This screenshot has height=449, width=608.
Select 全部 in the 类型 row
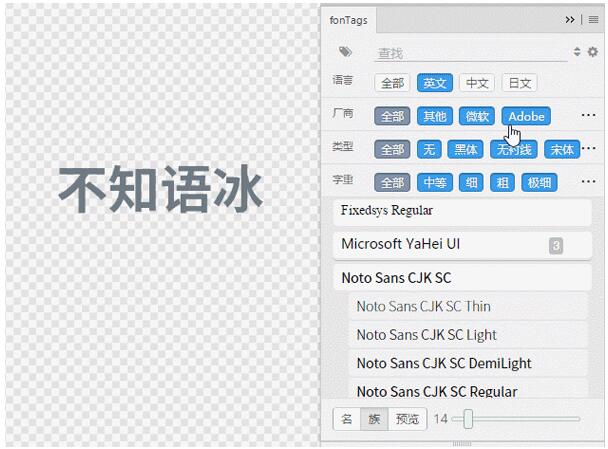[x=392, y=149]
